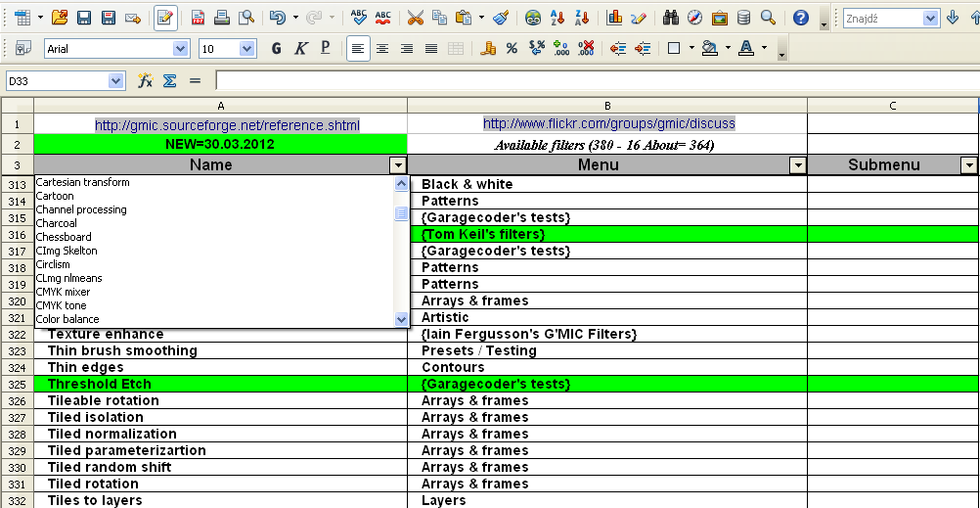Increase the cell indent

tap(643, 48)
